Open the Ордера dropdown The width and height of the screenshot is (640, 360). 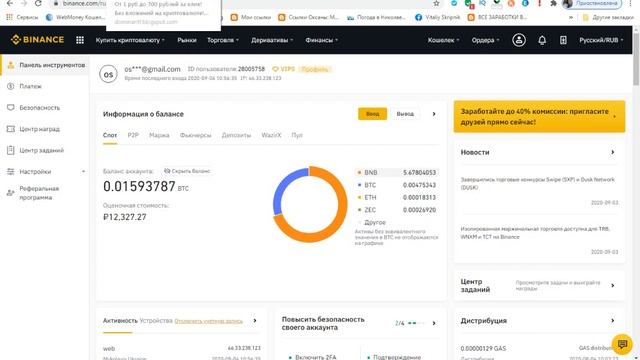coord(485,40)
